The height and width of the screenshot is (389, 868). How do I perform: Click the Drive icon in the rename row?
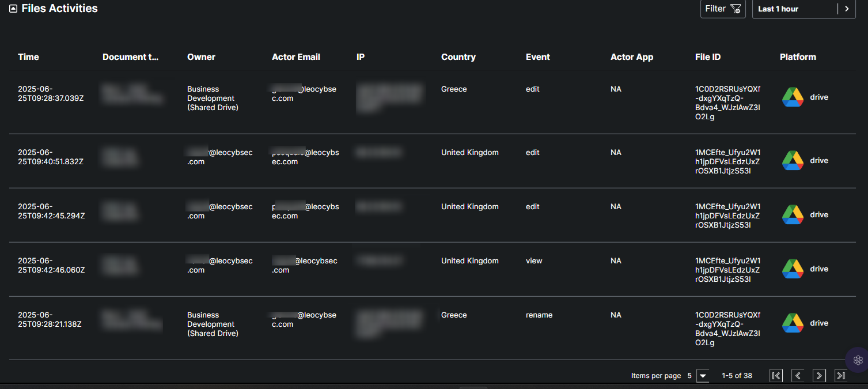[793, 323]
